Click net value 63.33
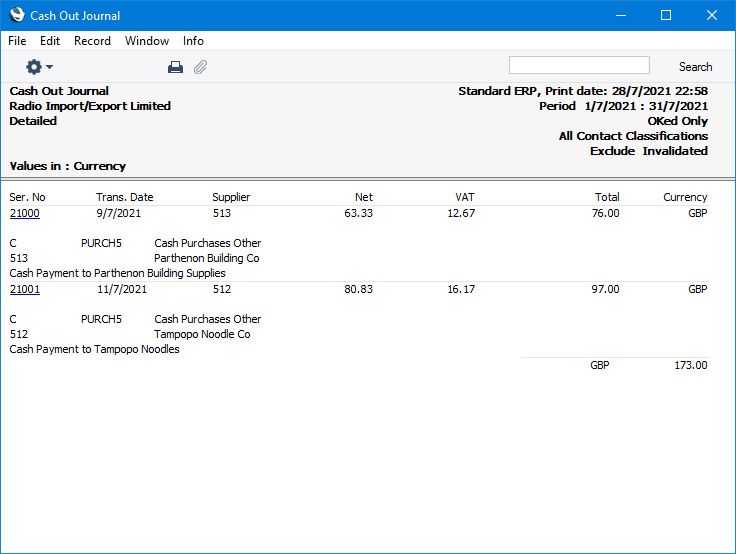Viewport: 736px width, 554px height. click(x=358, y=213)
